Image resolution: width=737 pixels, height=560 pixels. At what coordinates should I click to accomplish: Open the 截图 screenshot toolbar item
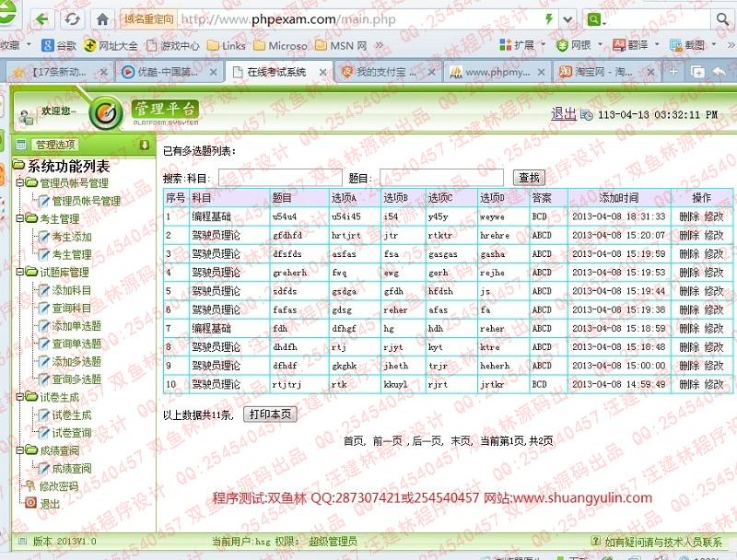[x=687, y=45]
